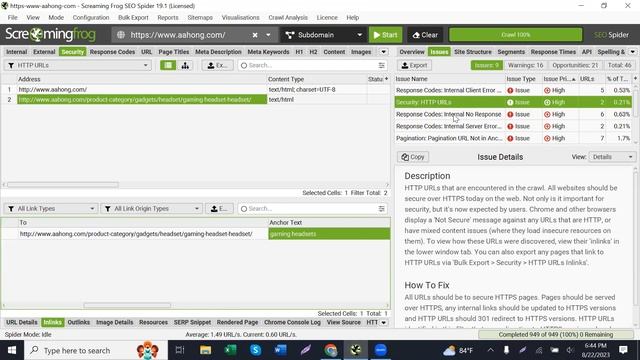Launch Excel from the taskbar
This screenshot has width=640, height=360.
click(231, 350)
